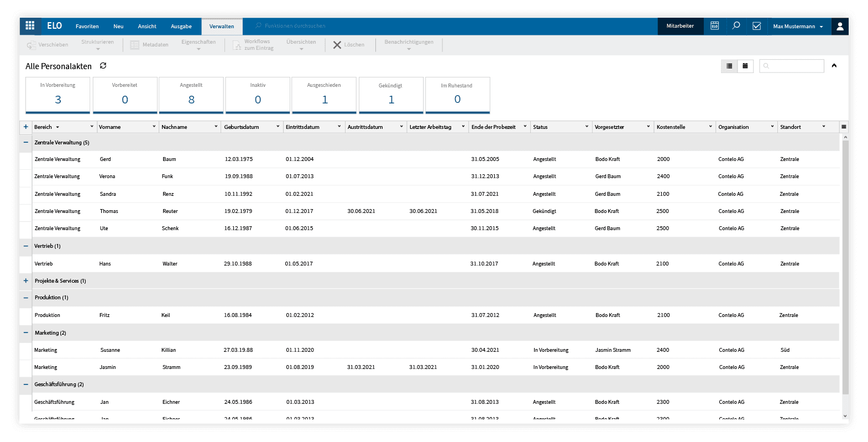
Task: Open the Status column filter dropdown
Action: tap(587, 127)
